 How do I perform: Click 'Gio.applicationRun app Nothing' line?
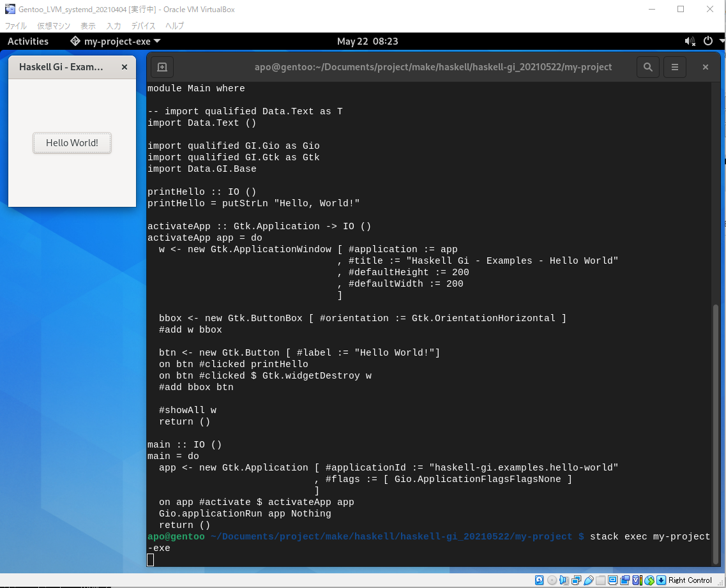point(245,513)
